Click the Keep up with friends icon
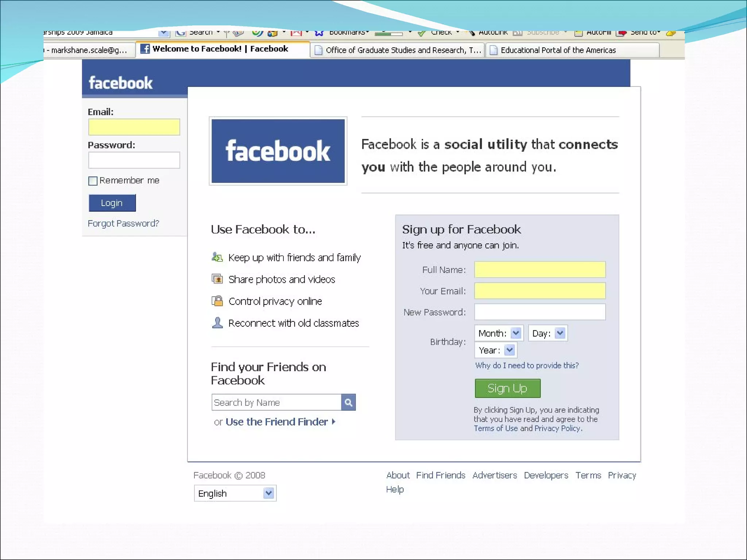This screenshot has width=747, height=560. pos(217,257)
